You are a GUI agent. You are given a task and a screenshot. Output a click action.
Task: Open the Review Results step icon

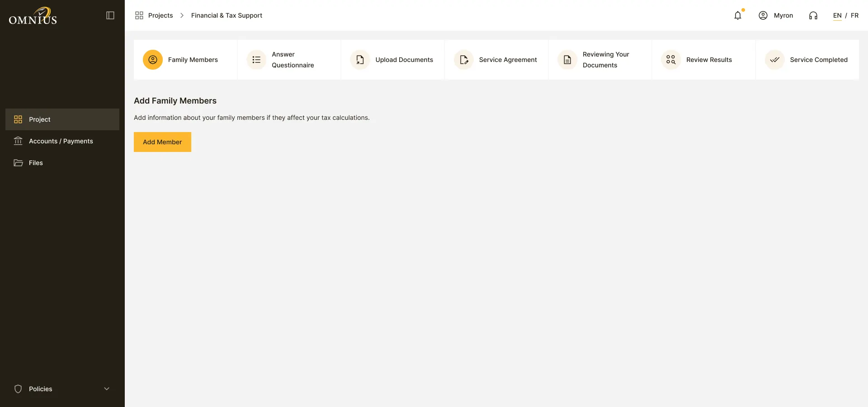671,60
